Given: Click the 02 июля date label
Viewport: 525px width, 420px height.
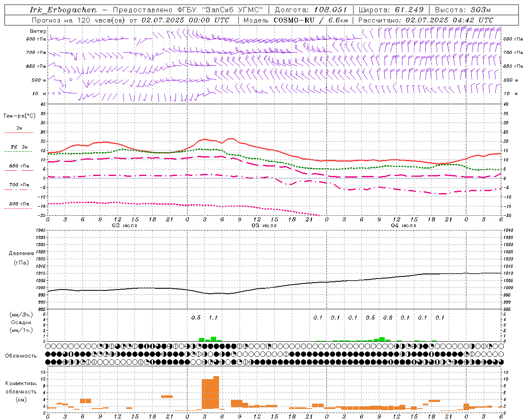Looking at the screenshot, I should click(125, 226).
